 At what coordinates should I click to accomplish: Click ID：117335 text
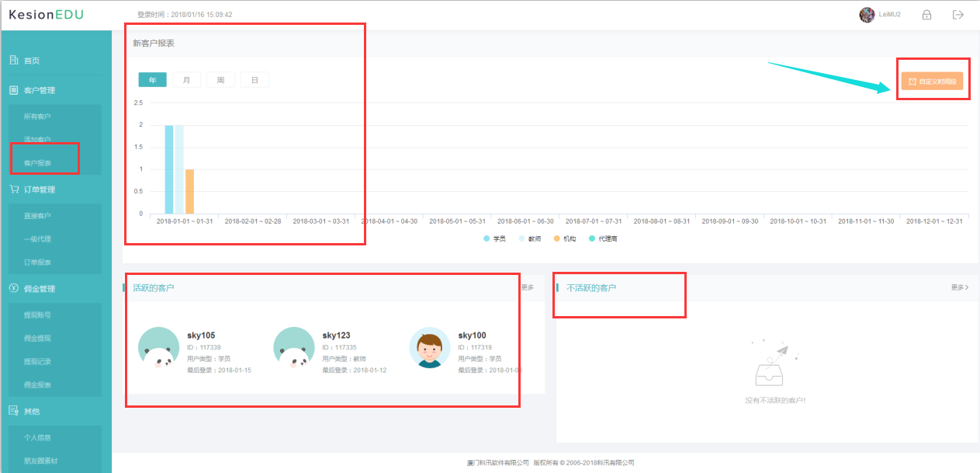pyautogui.click(x=340, y=347)
